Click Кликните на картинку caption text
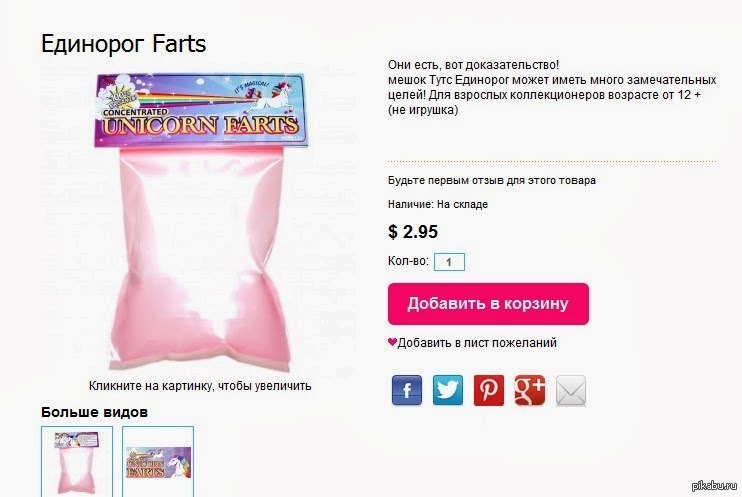The image size is (742, 497). pos(200,386)
